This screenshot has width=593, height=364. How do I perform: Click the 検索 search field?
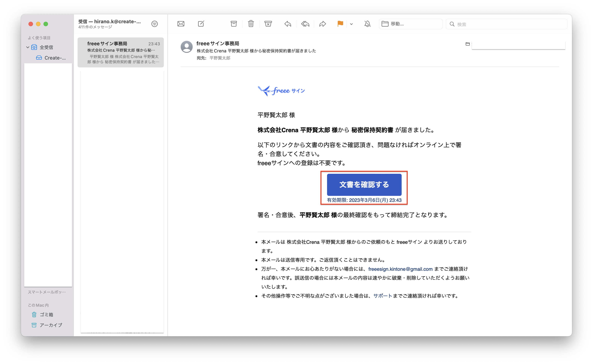506,24
